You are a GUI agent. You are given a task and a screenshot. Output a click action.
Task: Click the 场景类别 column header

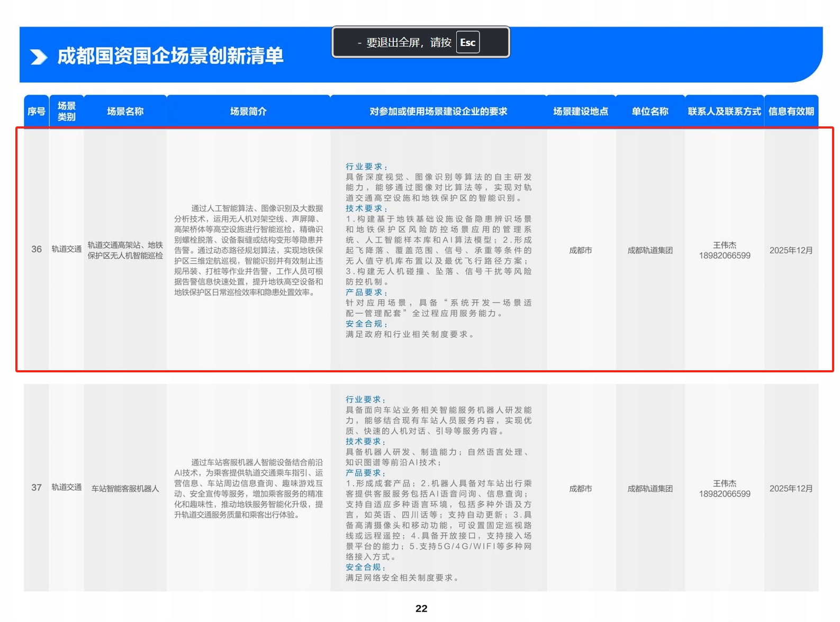tap(67, 112)
